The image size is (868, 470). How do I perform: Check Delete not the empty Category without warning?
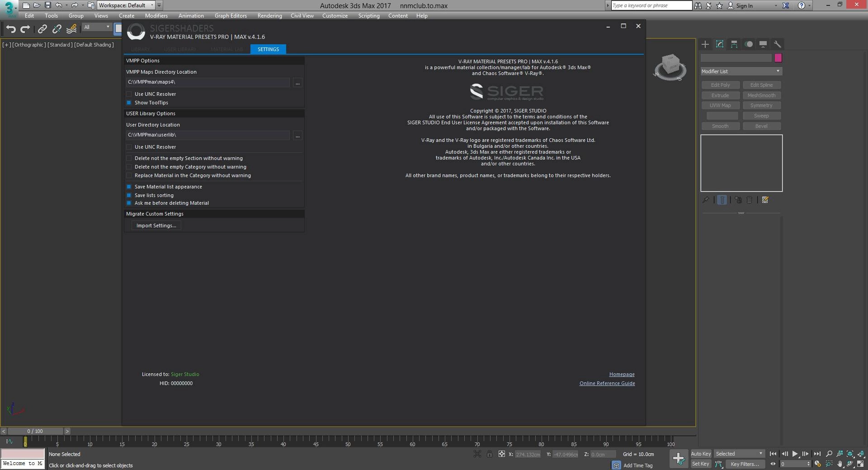click(x=129, y=167)
